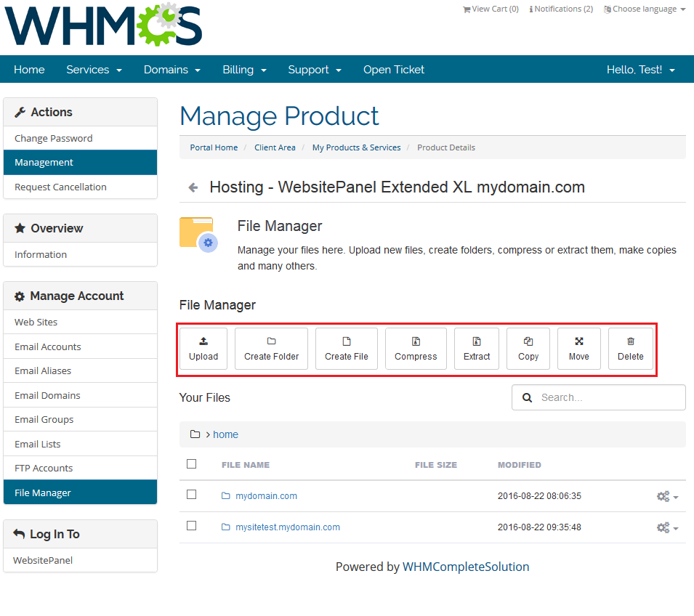Image resolution: width=694 pixels, height=616 pixels.
Task: Open View Cart (0) link
Action: pyautogui.click(x=491, y=9)
